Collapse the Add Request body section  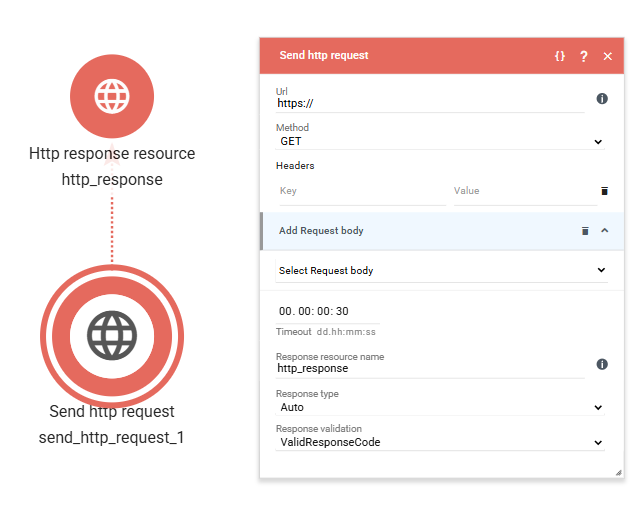pos(604,231)
